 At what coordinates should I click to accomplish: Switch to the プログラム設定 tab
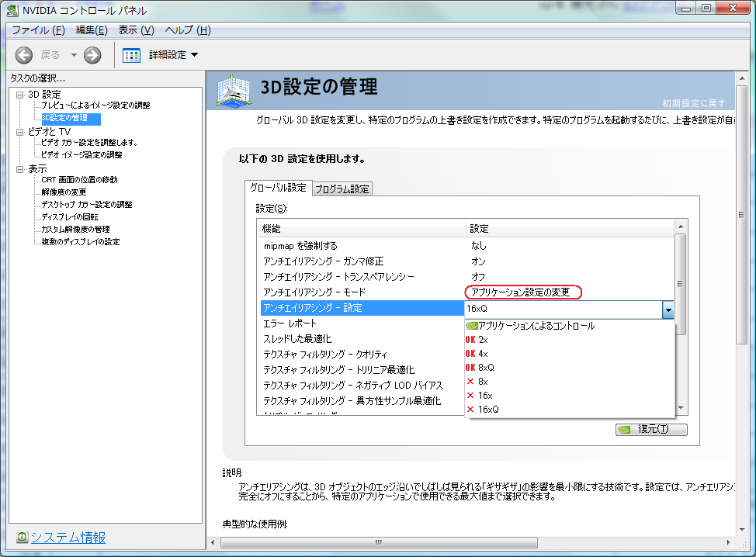(342, 189)
